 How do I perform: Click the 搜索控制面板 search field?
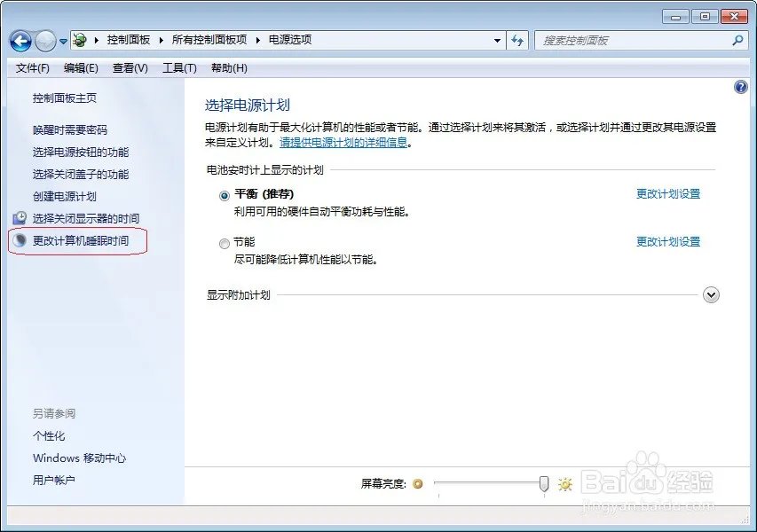click(x=630, y=39)
